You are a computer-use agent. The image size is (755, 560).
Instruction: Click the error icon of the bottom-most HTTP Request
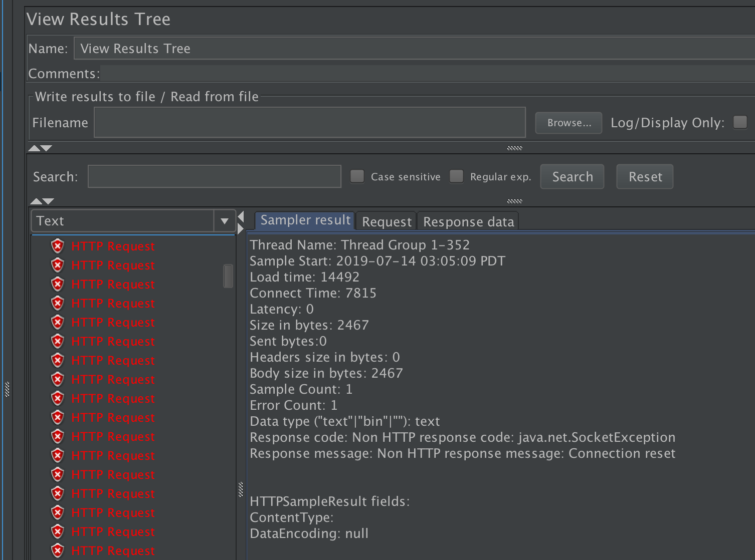pyautogui.click(x=58, y=550)
